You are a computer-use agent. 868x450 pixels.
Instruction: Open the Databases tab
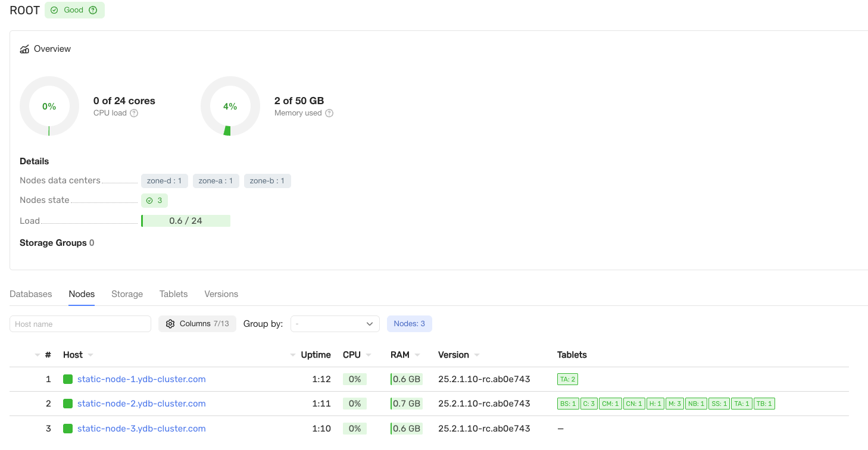(x=31, y=294)
